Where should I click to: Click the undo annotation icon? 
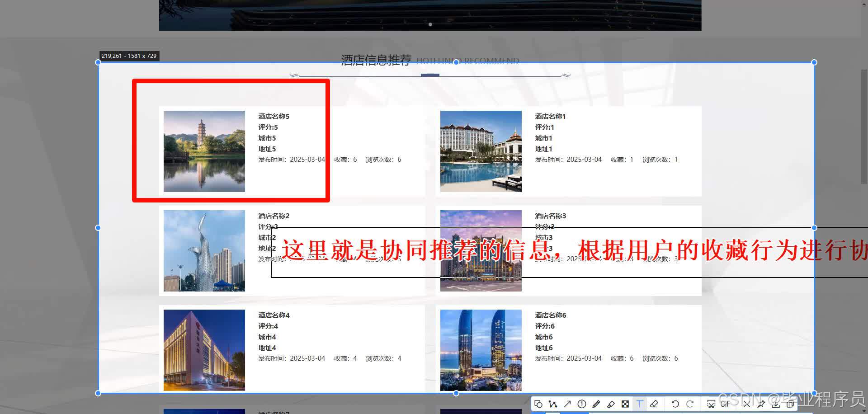[675, 404]
